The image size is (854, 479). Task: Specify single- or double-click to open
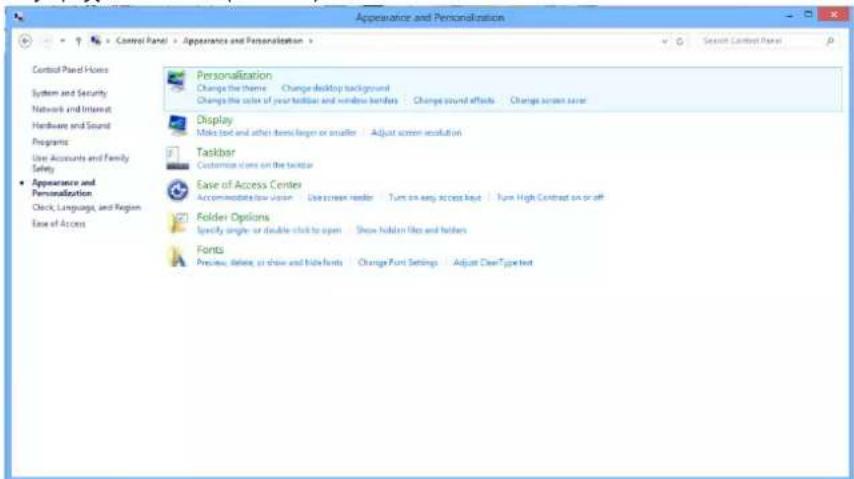pos(269,231)
